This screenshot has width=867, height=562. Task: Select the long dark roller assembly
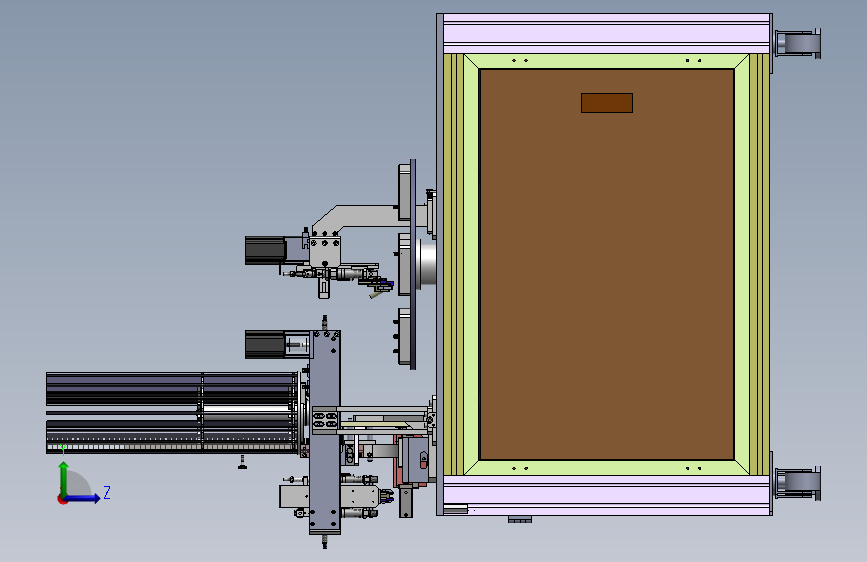173,413
